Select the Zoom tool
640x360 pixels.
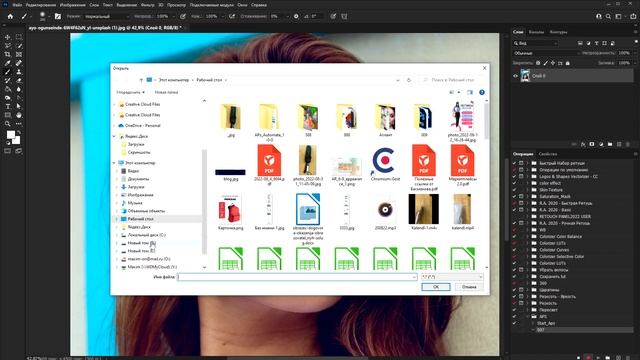(x=7, y=124)
